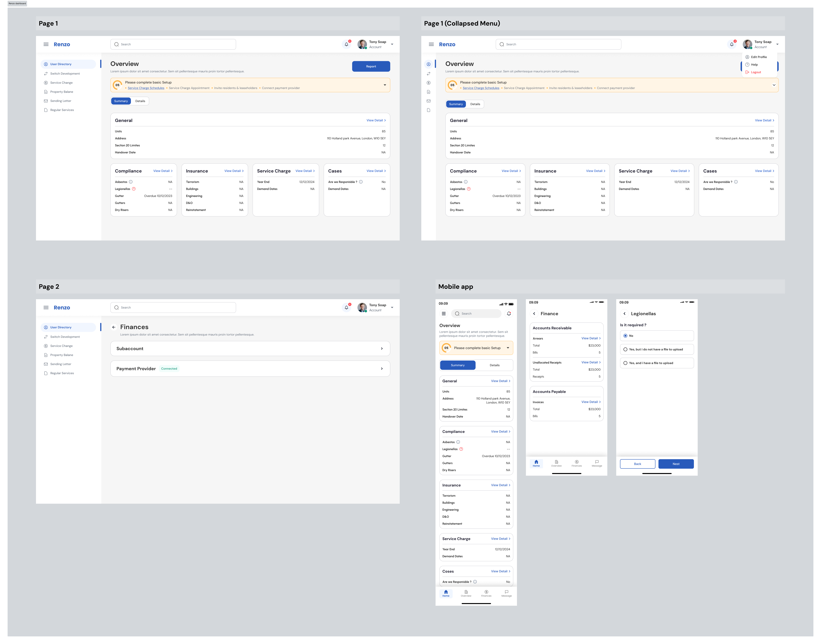This screenshot has height=644, width=821.
Task: Select Logout in the account menu
Action: pyautogui.click(x=756, y=72)
